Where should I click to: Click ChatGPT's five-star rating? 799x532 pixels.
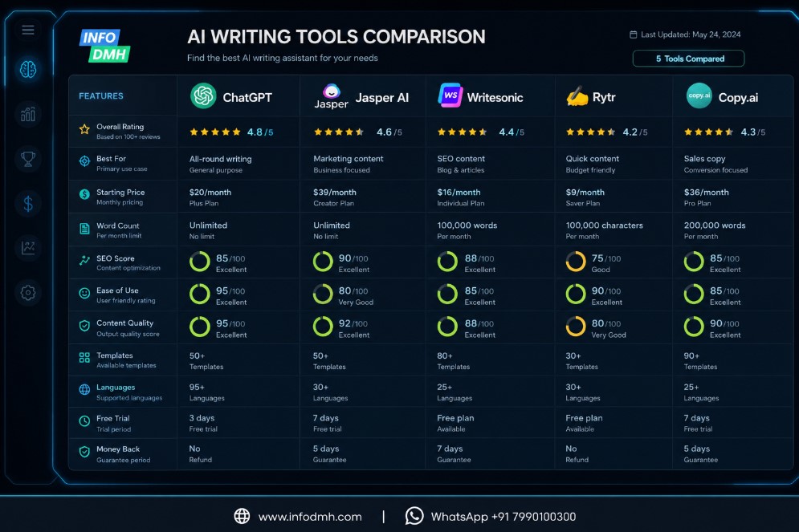215,132
